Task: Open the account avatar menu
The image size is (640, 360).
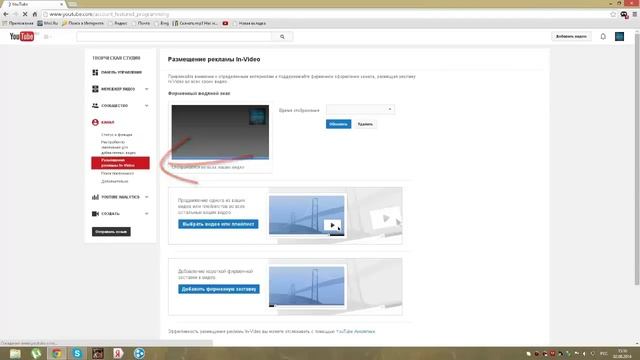Action: (619, 36)
